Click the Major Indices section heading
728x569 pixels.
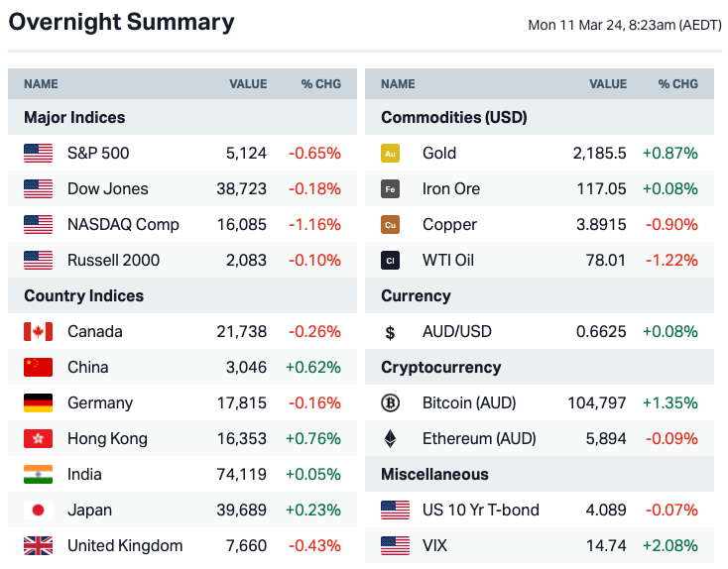click(x=74, y=118)
